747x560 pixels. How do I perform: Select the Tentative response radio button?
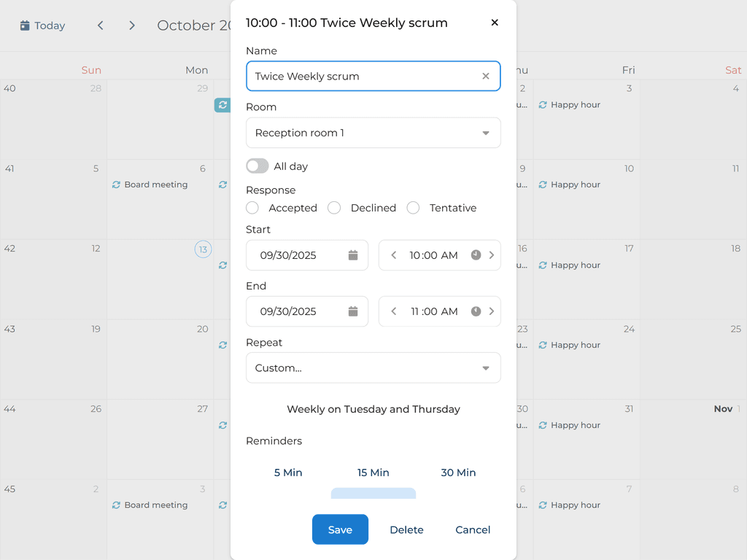[413, 208]
